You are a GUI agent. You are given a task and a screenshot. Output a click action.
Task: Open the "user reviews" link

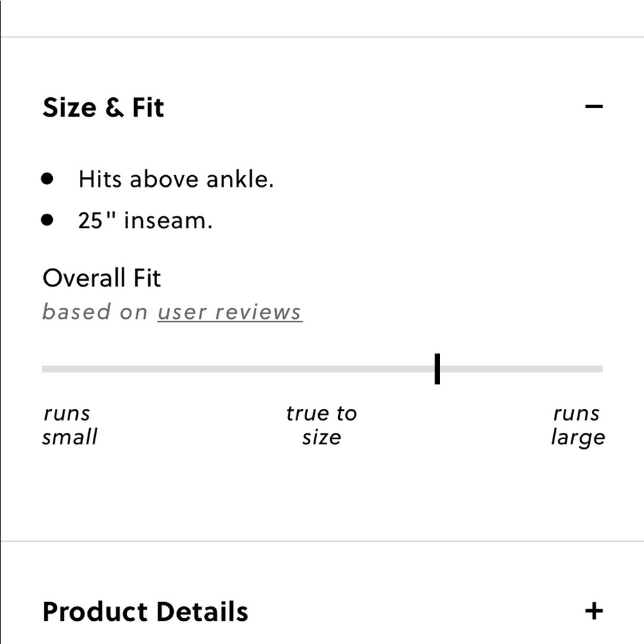point(230,312)
